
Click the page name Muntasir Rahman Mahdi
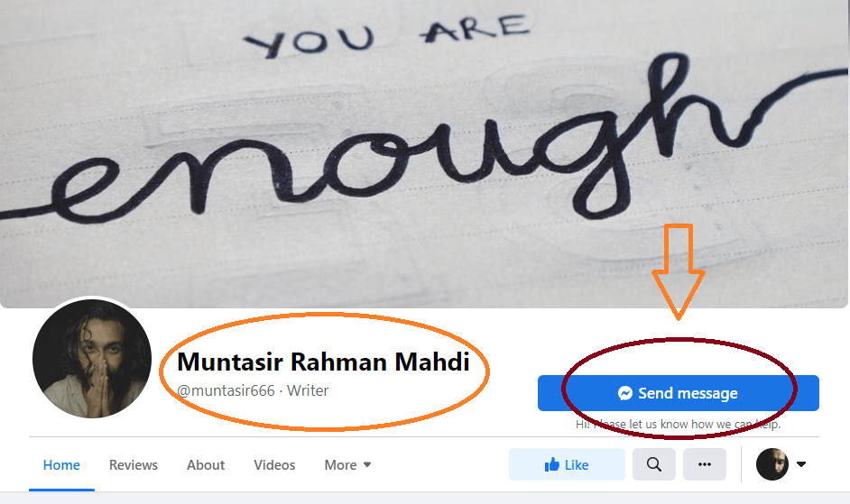(x=323, y=362)
